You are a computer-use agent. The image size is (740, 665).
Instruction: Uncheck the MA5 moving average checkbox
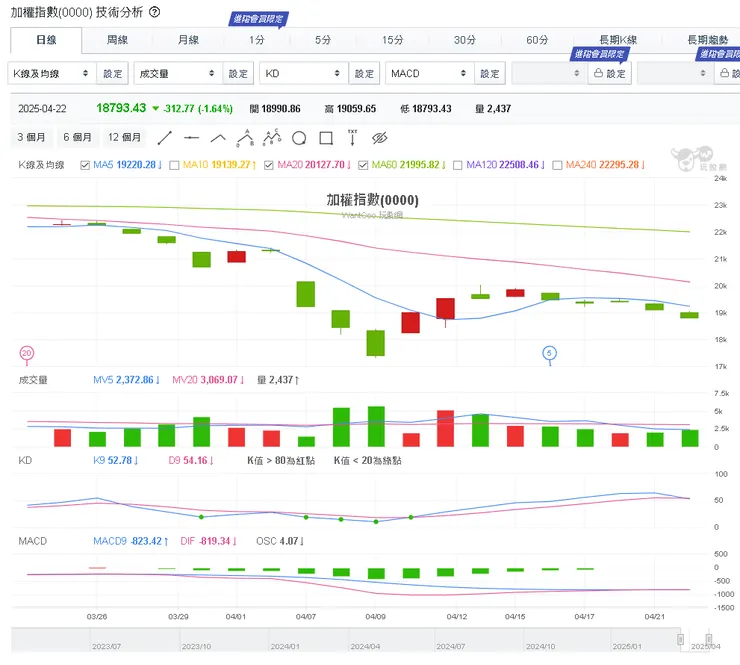tap(85, 165)
